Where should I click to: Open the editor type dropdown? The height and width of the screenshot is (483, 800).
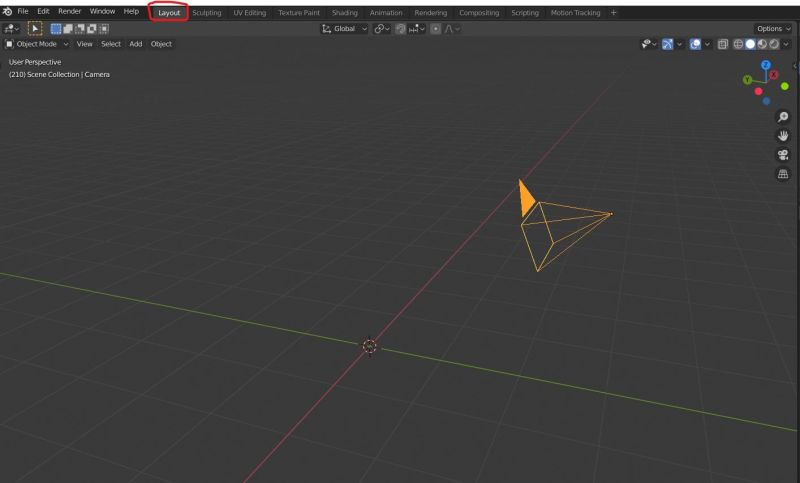click(11, 29)
